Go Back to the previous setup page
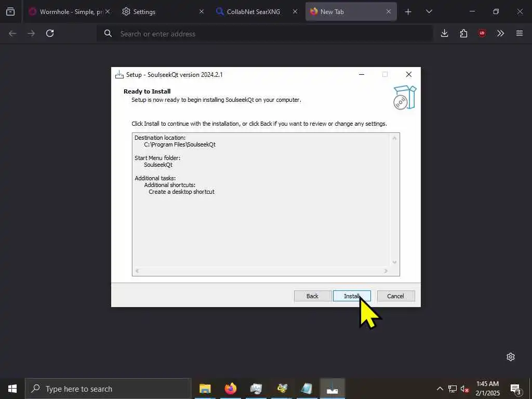Image resolution: width=532 pixels, height=399 pixels. (x=312, y=296)
